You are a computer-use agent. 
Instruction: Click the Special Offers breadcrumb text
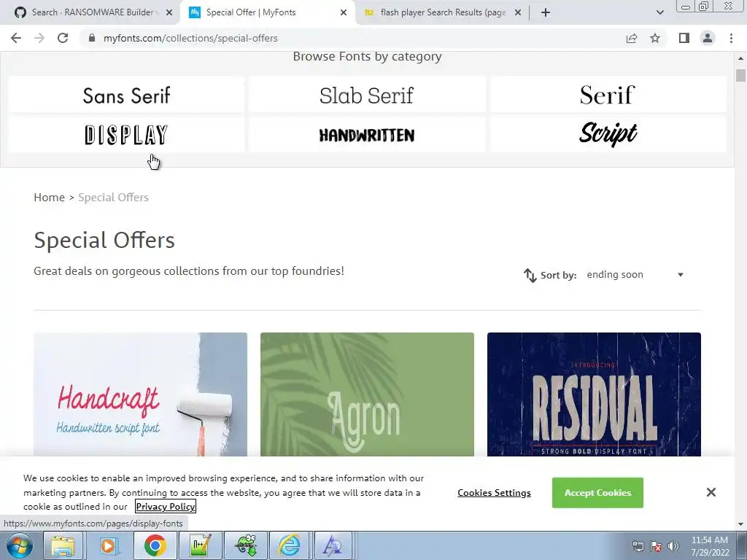113,197
